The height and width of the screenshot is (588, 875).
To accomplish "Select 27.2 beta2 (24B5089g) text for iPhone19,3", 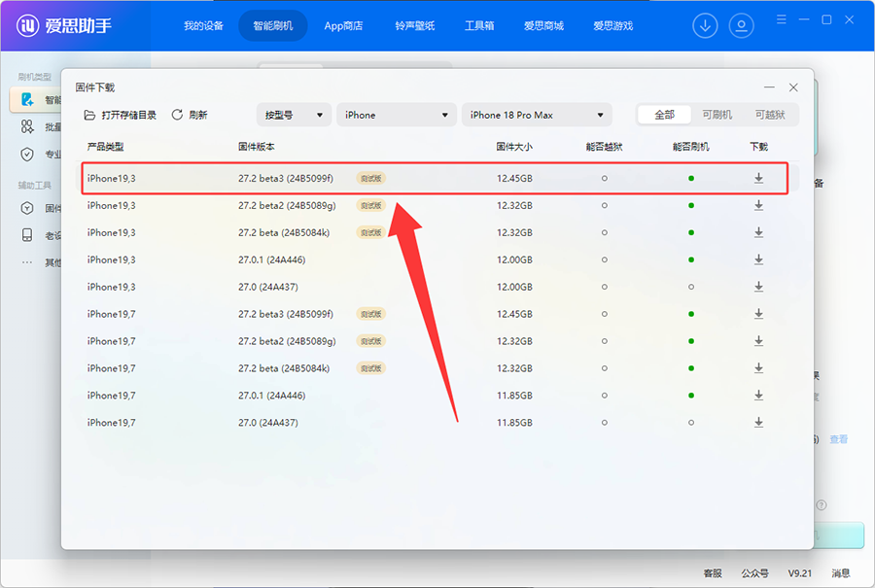I will [x=288, y=205].
